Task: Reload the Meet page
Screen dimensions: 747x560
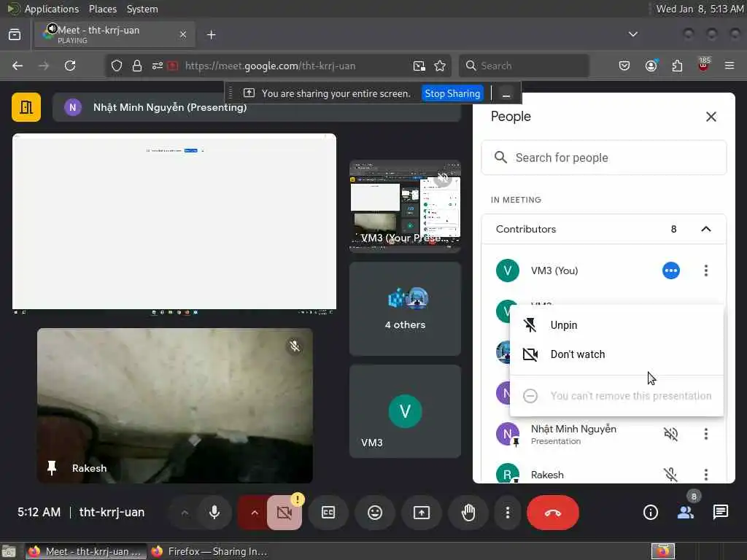Action: point(70,66)
